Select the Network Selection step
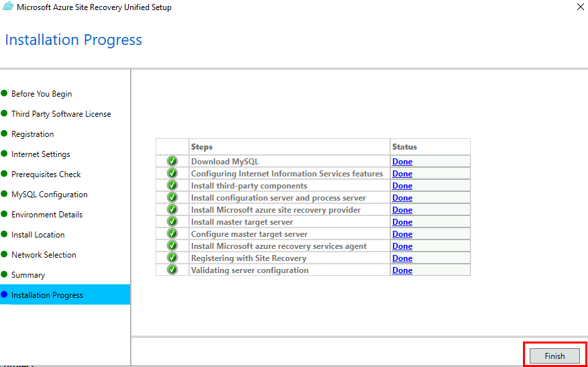The width and height of the screenshot is (588, 367). tap(44, 255)
